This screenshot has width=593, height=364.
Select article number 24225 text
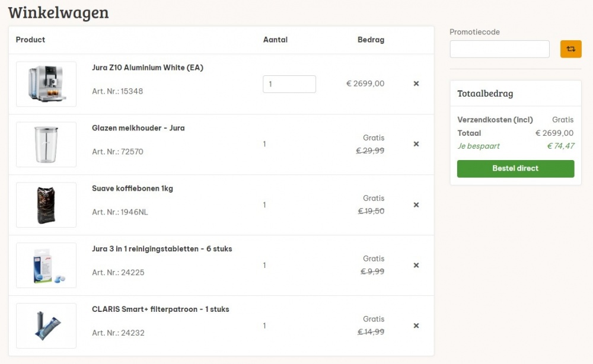point(118,273)
